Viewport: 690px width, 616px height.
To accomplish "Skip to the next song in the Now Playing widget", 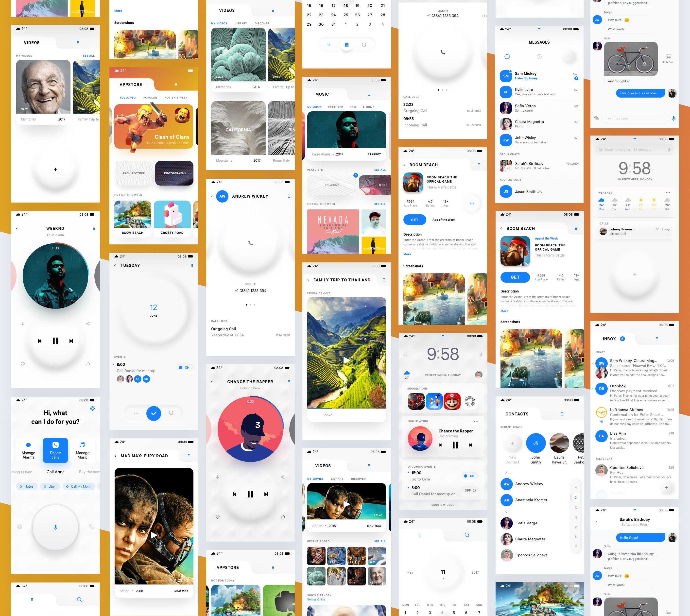I will 471,445.
